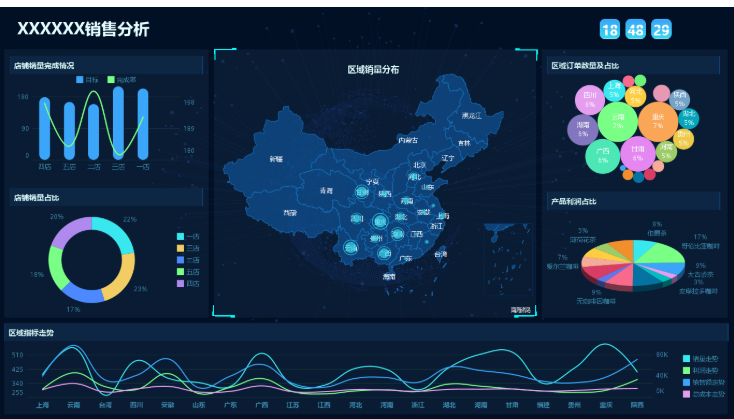The image size is (734, 419).
Task: Toggle the 销售额走势 trend legend entry
Action: click(x=704, y=382)
